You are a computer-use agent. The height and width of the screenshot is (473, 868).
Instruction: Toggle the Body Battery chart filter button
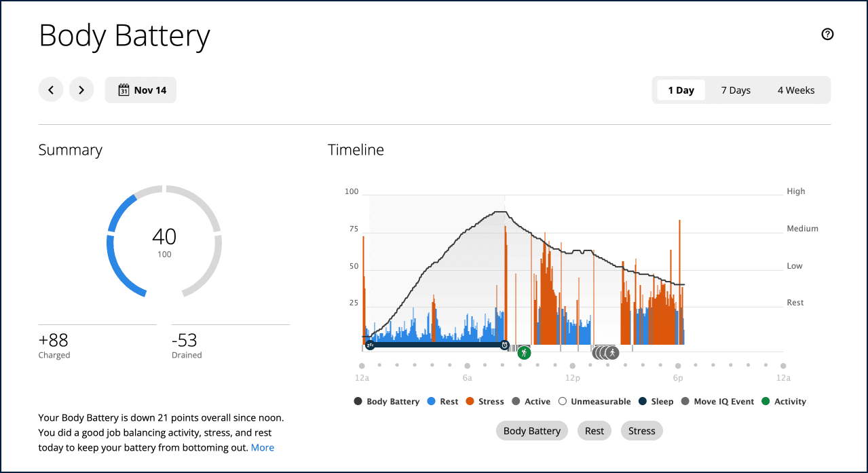[532, 430]
